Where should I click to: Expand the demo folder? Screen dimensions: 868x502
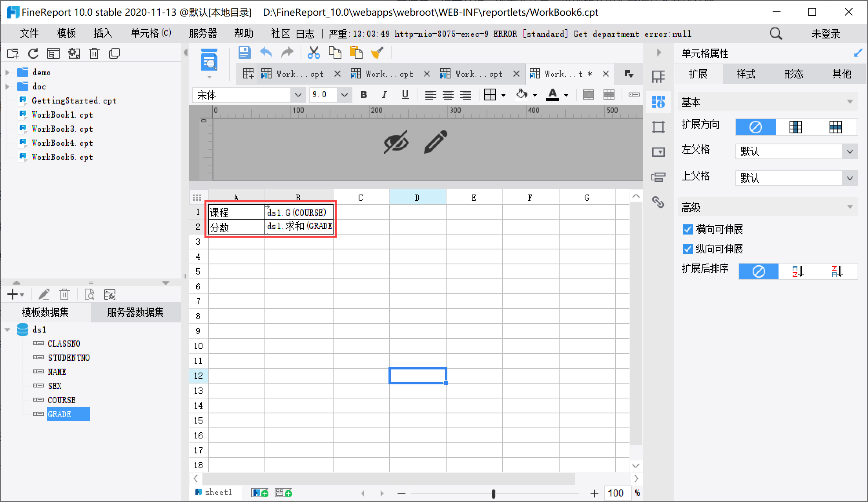(7, 73)
